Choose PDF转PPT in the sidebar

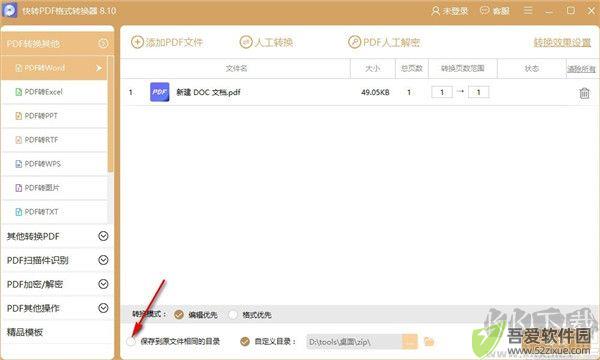54,116
